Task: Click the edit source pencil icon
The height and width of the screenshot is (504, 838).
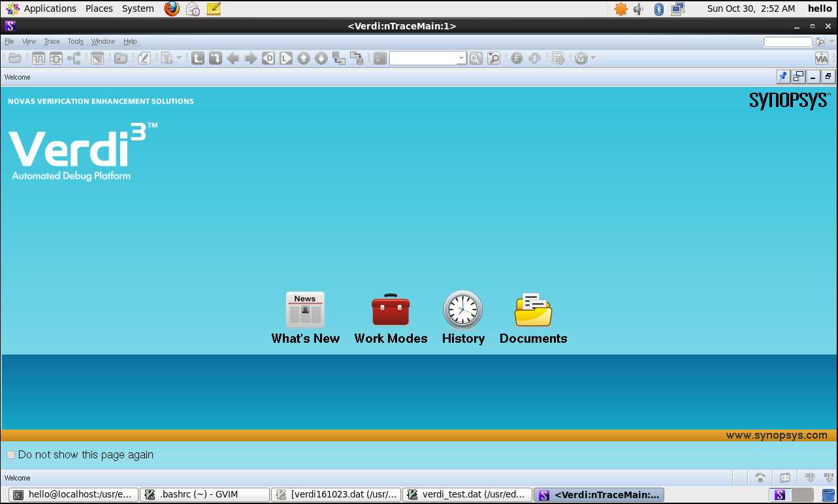Action: click(x=144, y=58)
